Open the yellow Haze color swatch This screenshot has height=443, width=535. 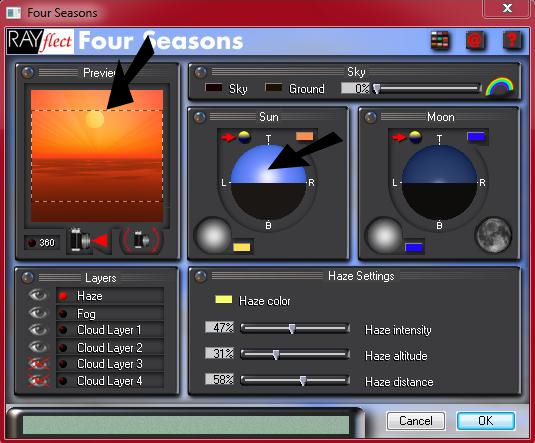pos(224,300)
